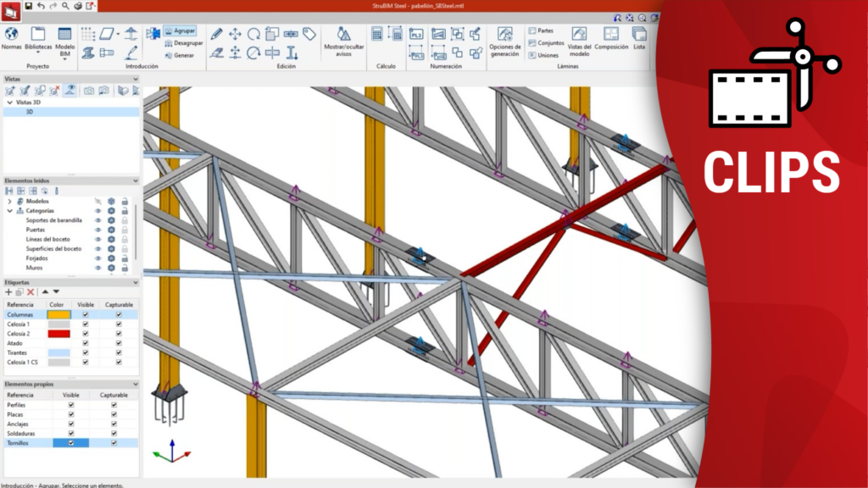Expand the Modelos tree node

point(9,202)
